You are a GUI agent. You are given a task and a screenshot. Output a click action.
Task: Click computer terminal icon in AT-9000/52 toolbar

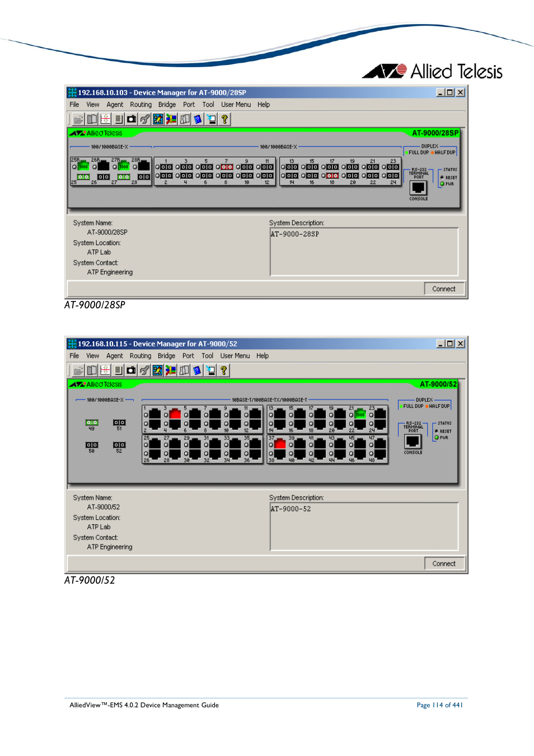(210, 370)
